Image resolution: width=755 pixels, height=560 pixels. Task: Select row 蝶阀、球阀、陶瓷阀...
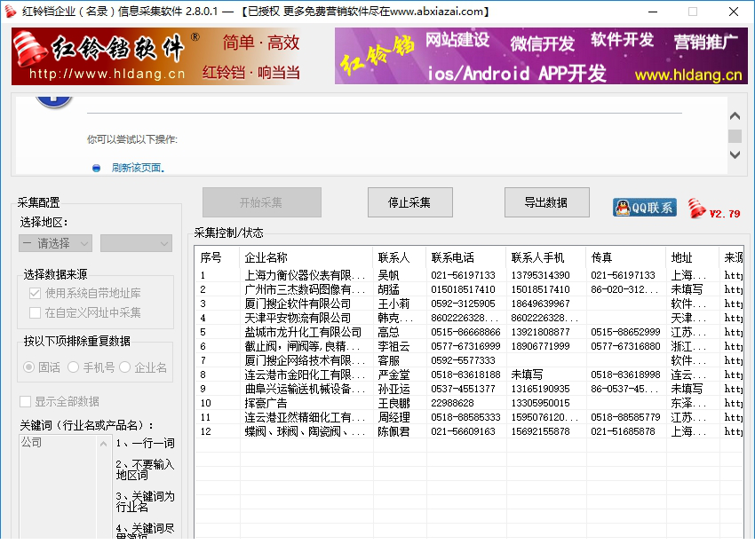pos(469,431)
